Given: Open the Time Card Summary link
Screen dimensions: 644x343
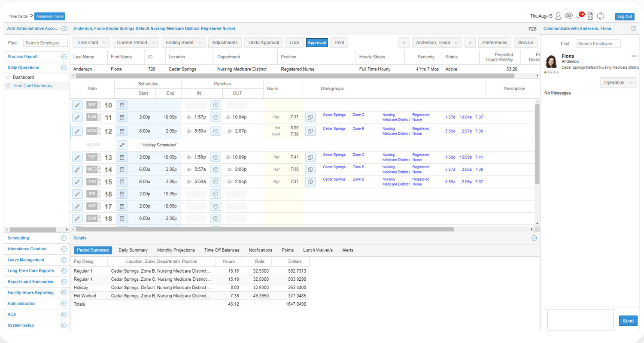Looking at the screenshot, I should 33,85.
